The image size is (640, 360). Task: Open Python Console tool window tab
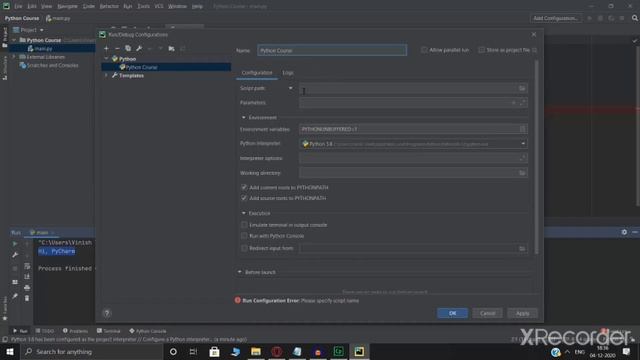pos(148,331)
